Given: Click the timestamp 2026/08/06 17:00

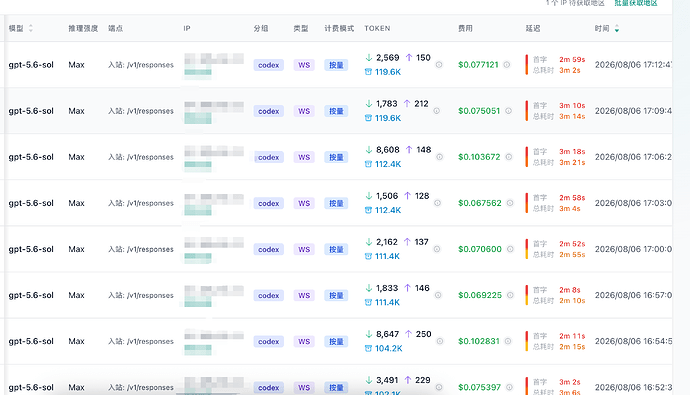Looking at the screenshot, I should click(633, 249).
